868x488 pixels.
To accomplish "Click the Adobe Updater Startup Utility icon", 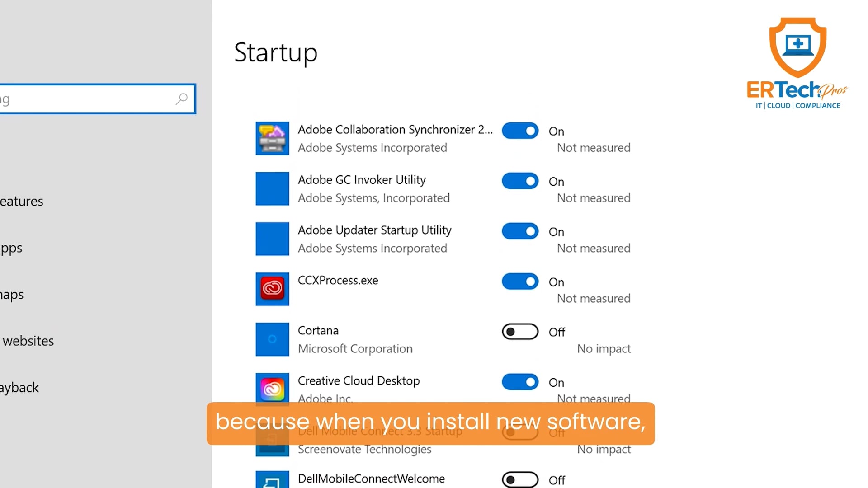I will (x=272, y=239).
